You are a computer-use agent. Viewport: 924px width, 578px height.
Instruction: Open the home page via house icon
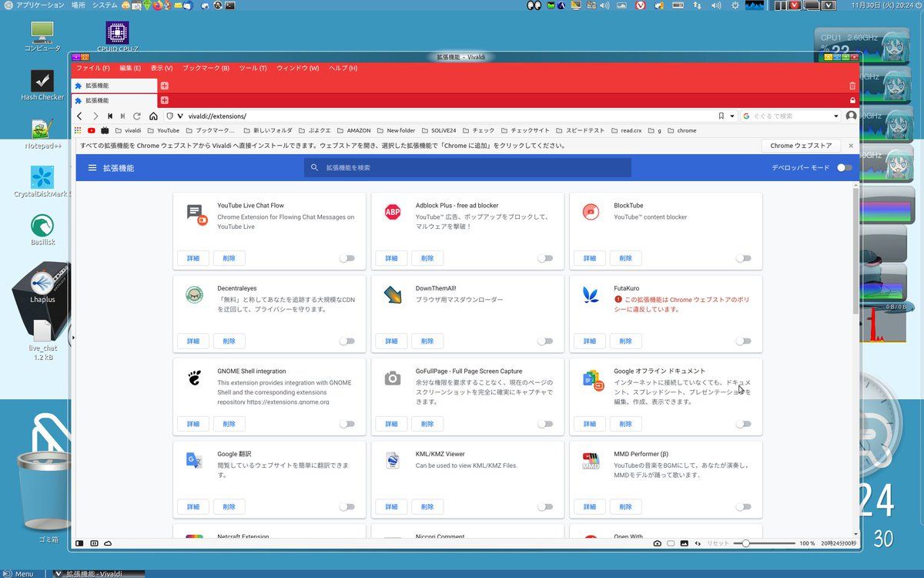[153, 116]
